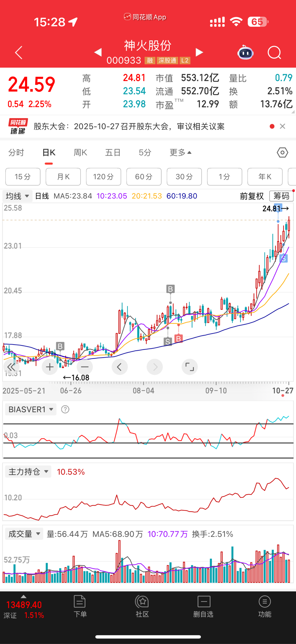
Task: Tap the 融 margin trading badge
Action: (x=150, y=60)
